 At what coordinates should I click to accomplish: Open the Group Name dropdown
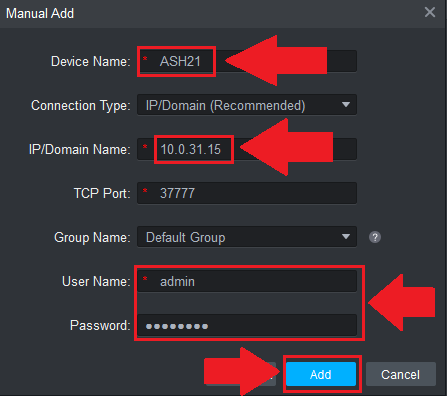click(x=247, y=237)
